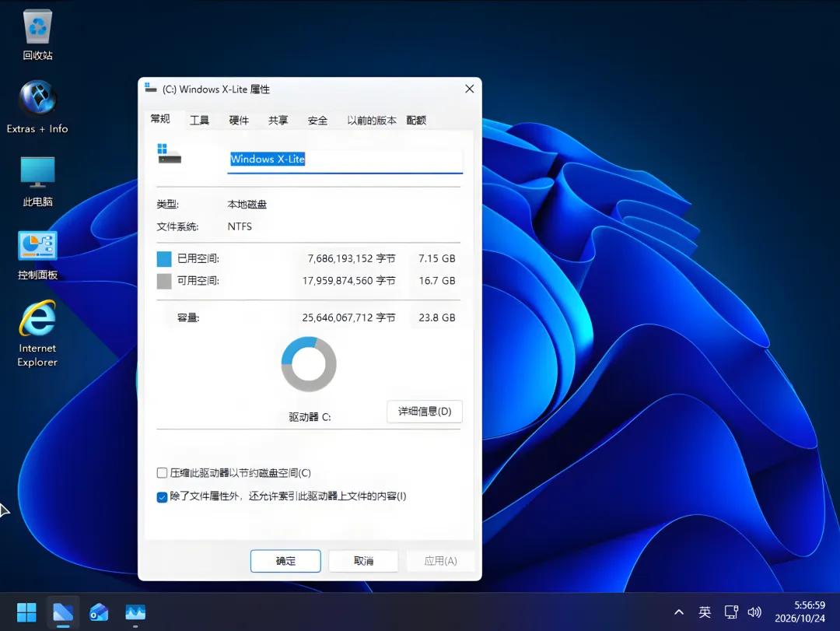Click the 25,646,067,712 字节 value
Image resolution: width=840 pixels, height=631 pixels.
(x=348, y=317)
